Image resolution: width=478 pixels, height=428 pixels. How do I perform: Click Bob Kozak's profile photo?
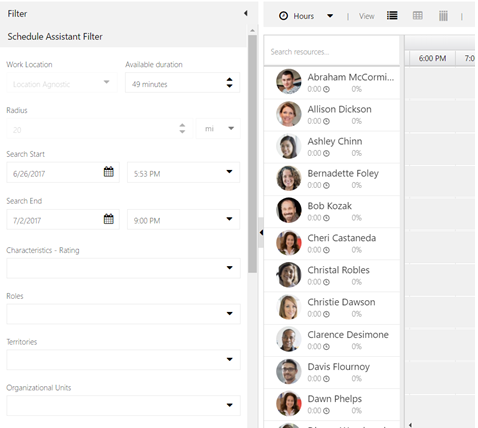pyautogui.click(x=289, y=210)
